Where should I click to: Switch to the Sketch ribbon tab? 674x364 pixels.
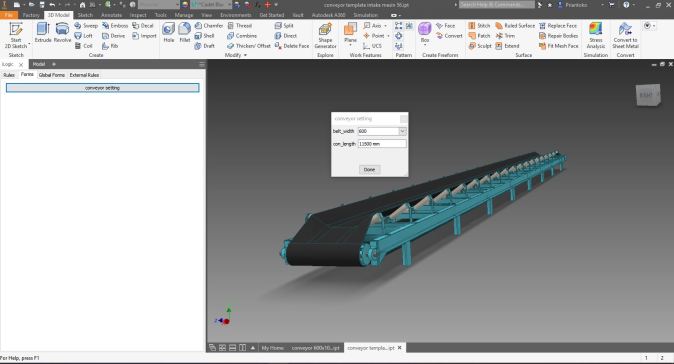[85, 15]
